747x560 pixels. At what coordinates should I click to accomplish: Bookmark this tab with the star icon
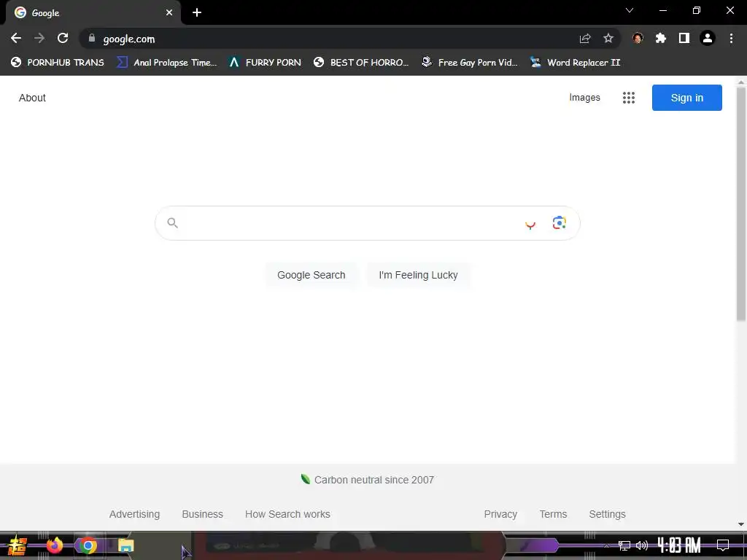coord(608,39)
